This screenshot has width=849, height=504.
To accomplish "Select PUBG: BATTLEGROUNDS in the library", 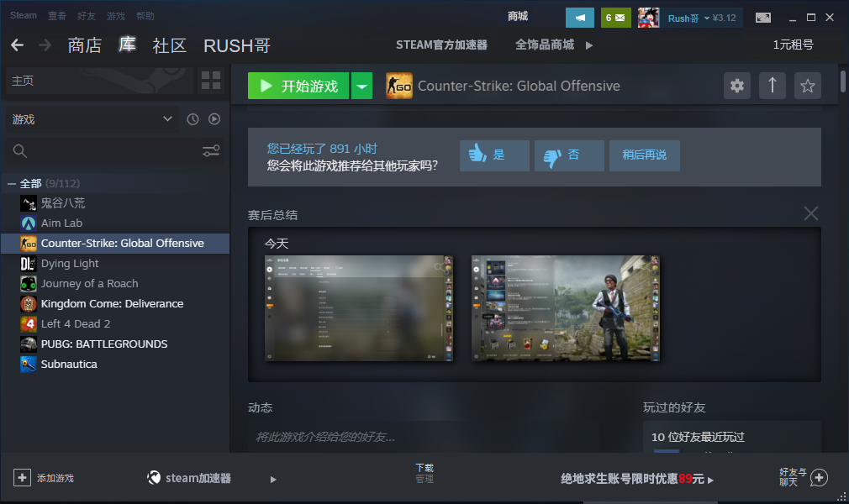I will click(x=115, y=344).
